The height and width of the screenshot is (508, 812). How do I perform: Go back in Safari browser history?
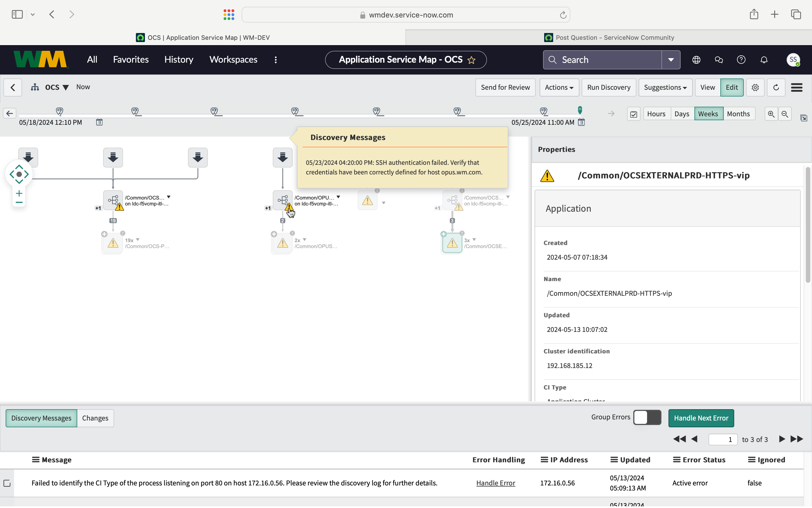pyautogui.click(x=52, y=14)
